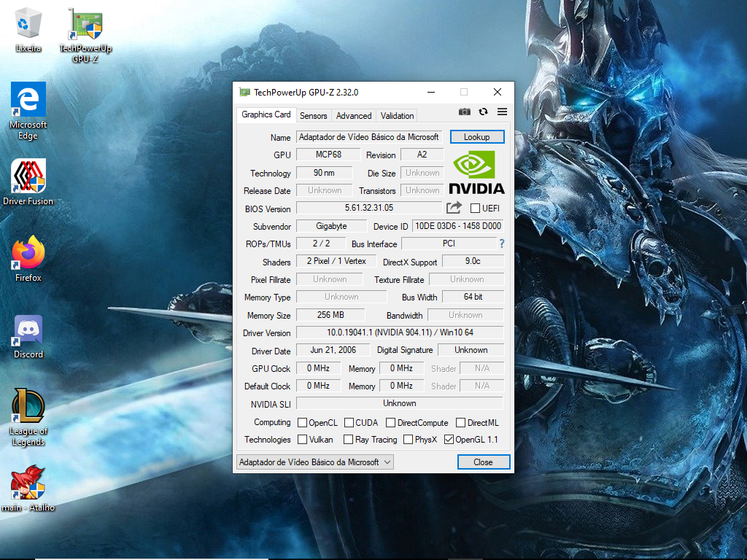Image resolution: width=747 pixels, height=560 pixels.
Task: Click the Bus Interface value PCI
Action: coord(449,244)
